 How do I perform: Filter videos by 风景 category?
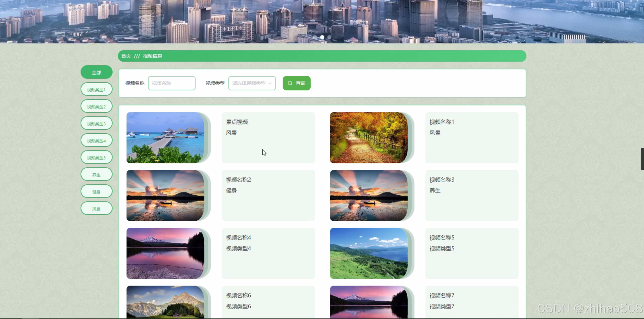click(x=96, y=209)
